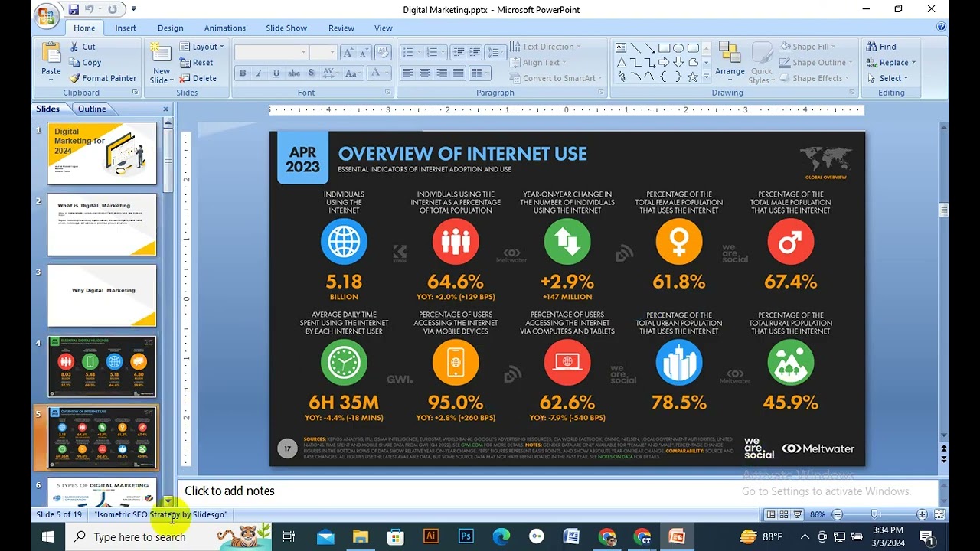Decrease the font size
Screen dimensions: 980x551
364,52
